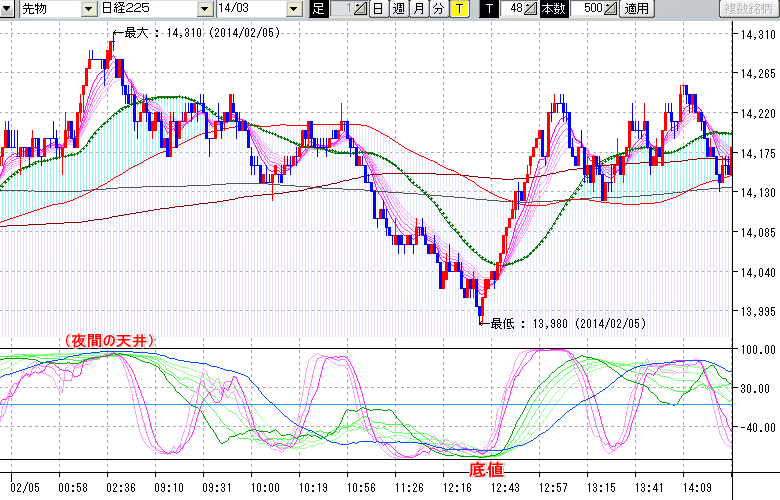Screen dimensions: 780x500
Task: Select the 分 minute timeframe button
Action: [x=438, y=9]
